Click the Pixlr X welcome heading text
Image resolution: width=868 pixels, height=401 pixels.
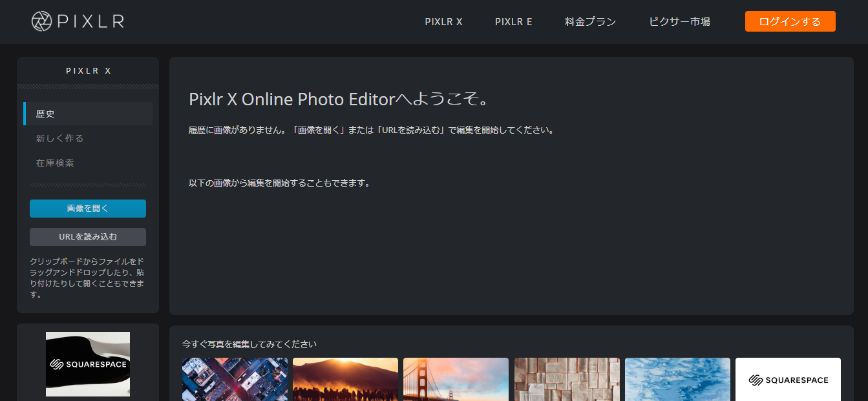click(x=337, y=99)
